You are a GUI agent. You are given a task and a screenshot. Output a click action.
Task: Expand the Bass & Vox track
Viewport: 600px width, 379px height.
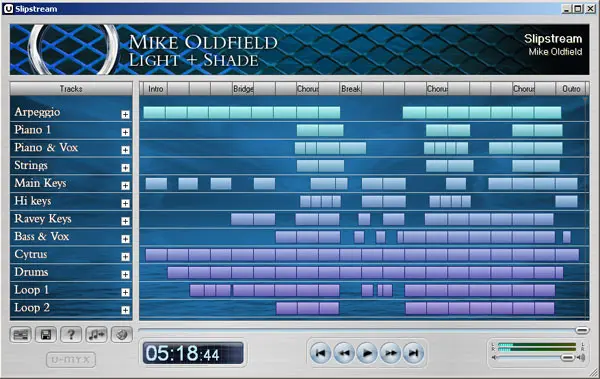point(125,239)
